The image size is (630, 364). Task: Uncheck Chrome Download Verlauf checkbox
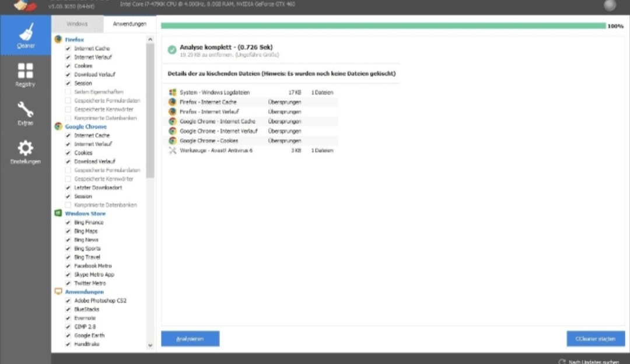point(68,162)
